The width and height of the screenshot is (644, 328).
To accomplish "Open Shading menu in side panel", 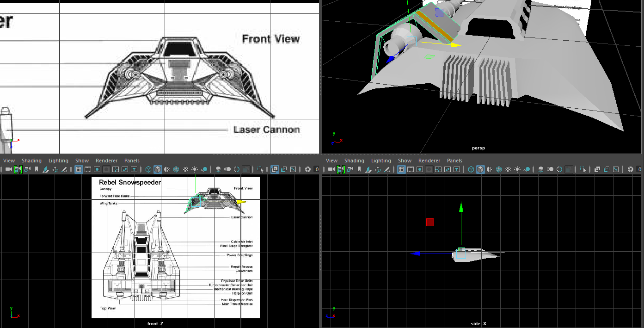I will [354, 161].
